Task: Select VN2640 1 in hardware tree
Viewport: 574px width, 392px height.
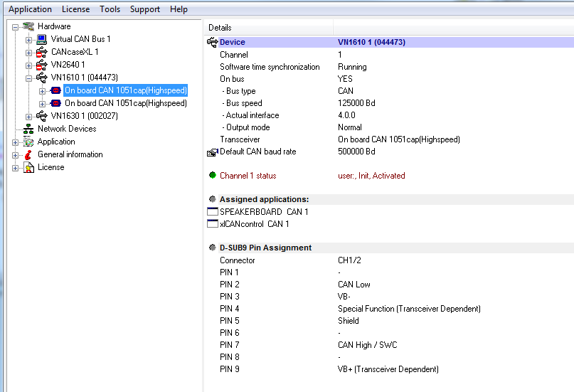Action: click(x=68, y=65)
